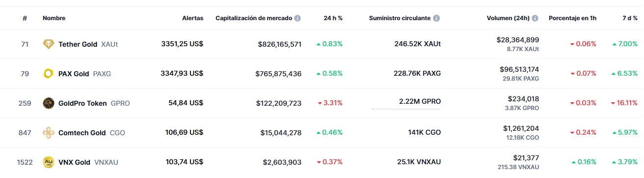
Task: Sort by Porcentaje en 1h column
Action: click(572, 18)
